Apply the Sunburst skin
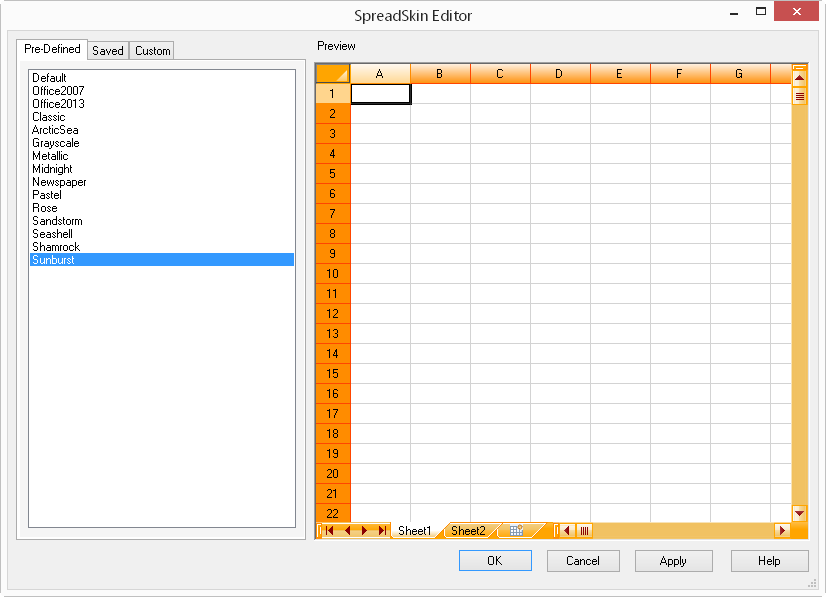The image size is (826, 597). [673, 560]
